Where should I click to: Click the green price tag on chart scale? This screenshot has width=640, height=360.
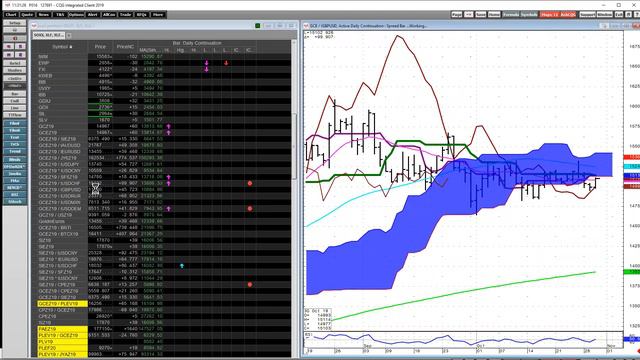(631, 272)
